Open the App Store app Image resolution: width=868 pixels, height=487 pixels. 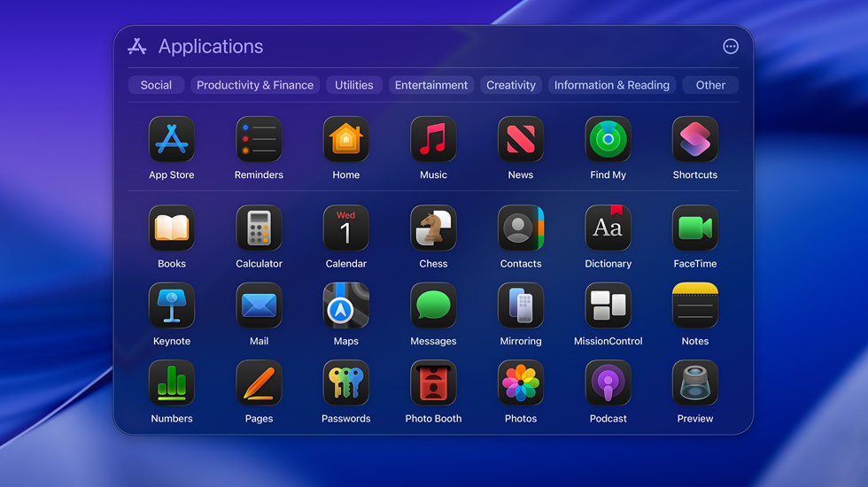171,140
